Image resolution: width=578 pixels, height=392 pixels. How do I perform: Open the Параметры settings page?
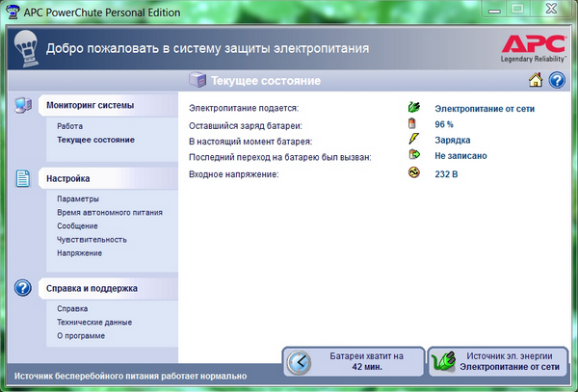78,199
